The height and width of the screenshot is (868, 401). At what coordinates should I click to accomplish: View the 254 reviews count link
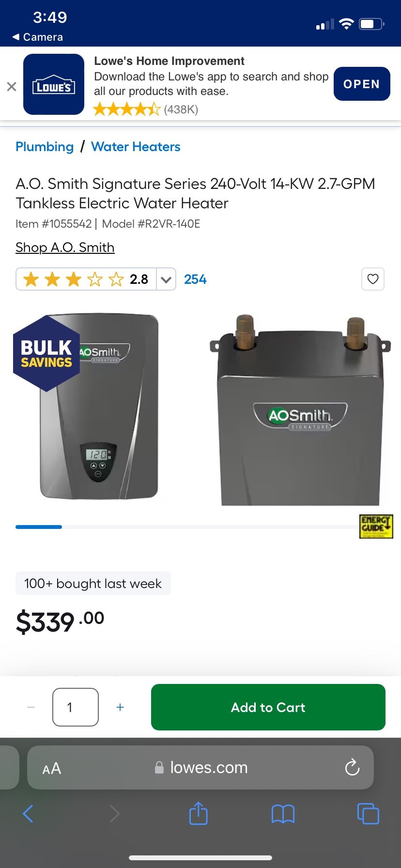tap(195, 279)
